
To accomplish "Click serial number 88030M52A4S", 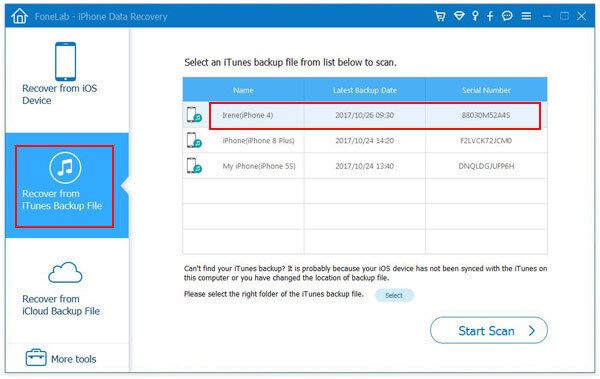I will click(x=486, y=115).
